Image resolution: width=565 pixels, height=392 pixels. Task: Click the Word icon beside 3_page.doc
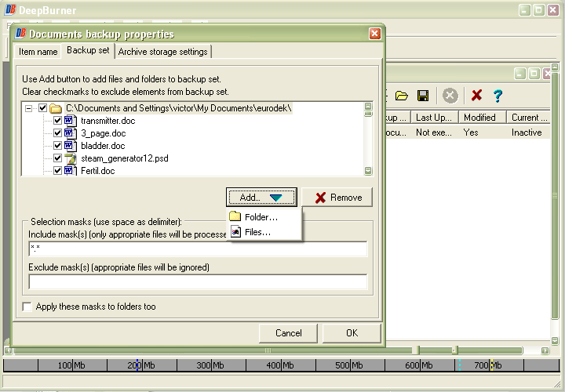click(71, 133)
